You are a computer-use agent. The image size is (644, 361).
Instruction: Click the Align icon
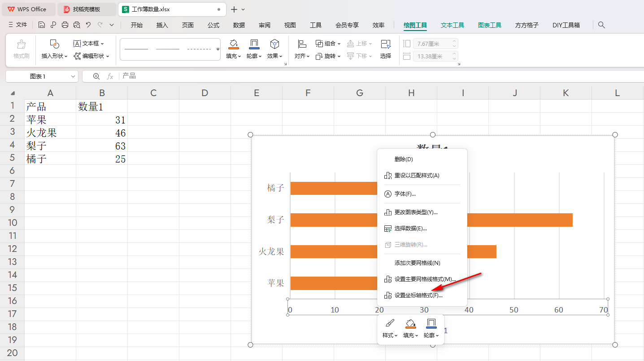pyautogui.click(x=302, y=44)
